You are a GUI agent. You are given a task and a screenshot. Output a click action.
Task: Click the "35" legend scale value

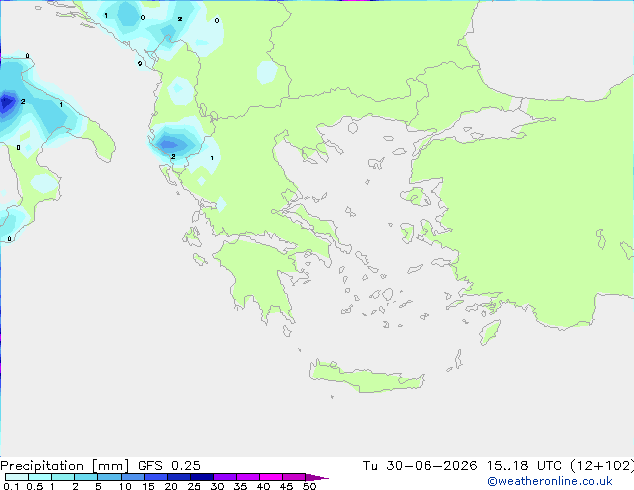coord(240,486)
